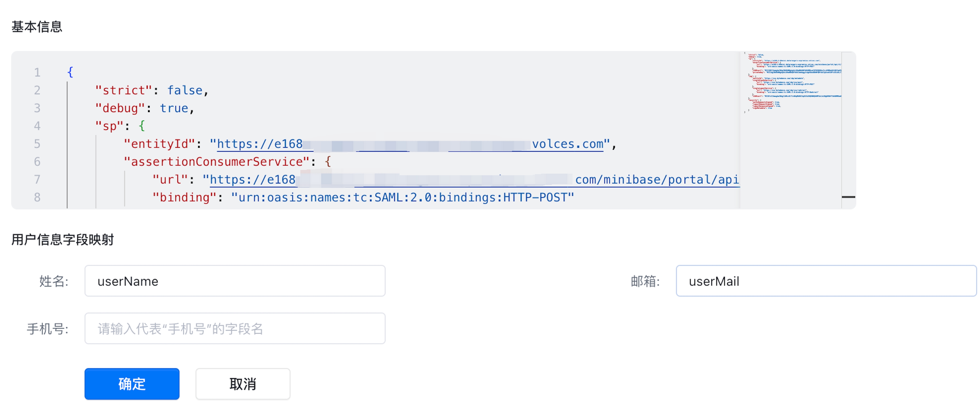Click the "assertionConsumerService" key on line 6
Image resolution: width=980 pixels, height=411 pixels.
coord(217,161)
